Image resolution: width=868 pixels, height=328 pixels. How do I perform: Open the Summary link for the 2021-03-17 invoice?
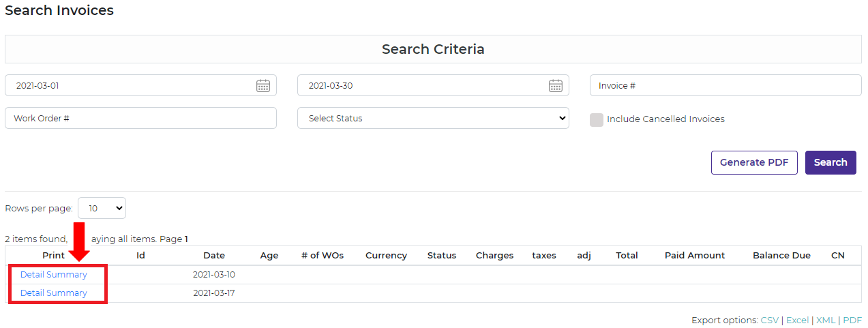coord(67,293)
